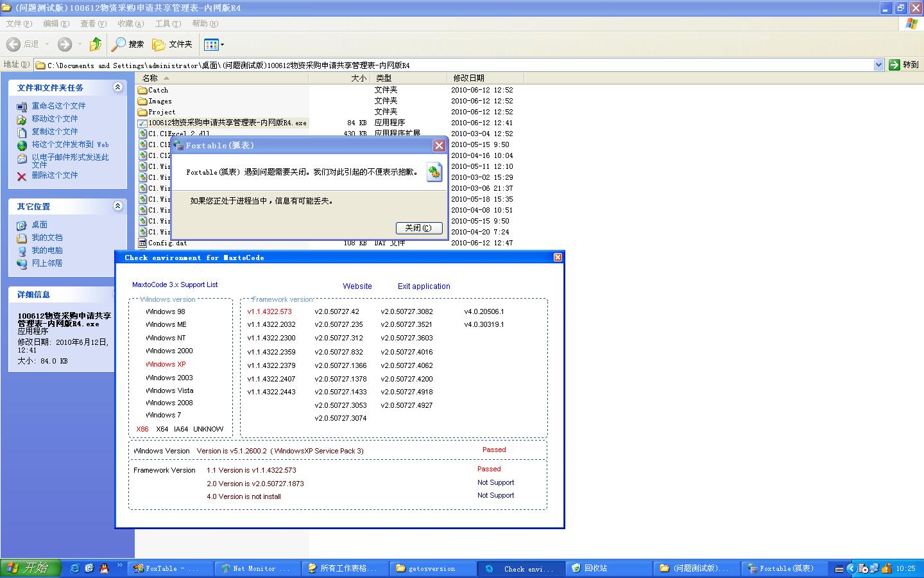Click the 关闭 button in Foxtable dialog
Image resolution: width=924 pixels, height=578 pixels.
[418, 228]
